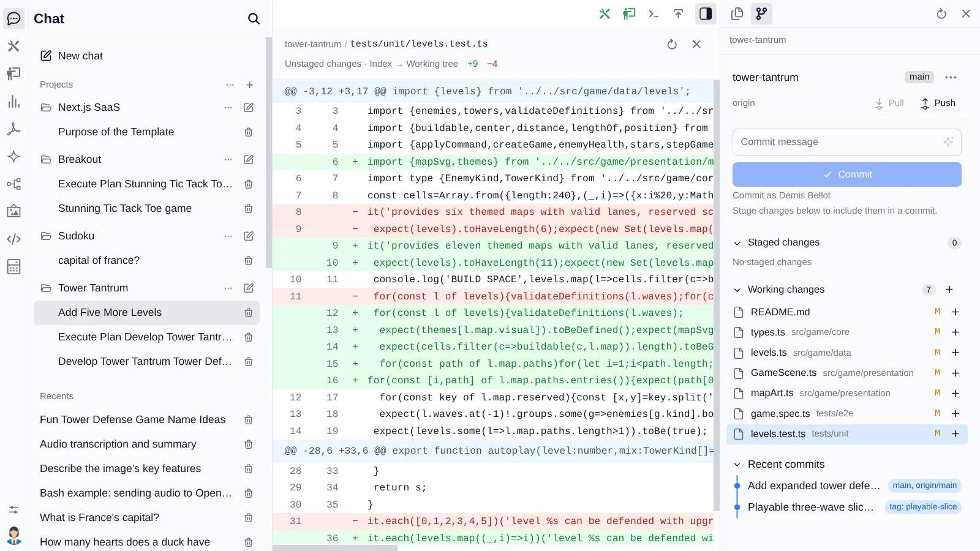This screenshot has height=551, width=980.
Task: Collapse the Staged changes section
Action: [737, 243]
